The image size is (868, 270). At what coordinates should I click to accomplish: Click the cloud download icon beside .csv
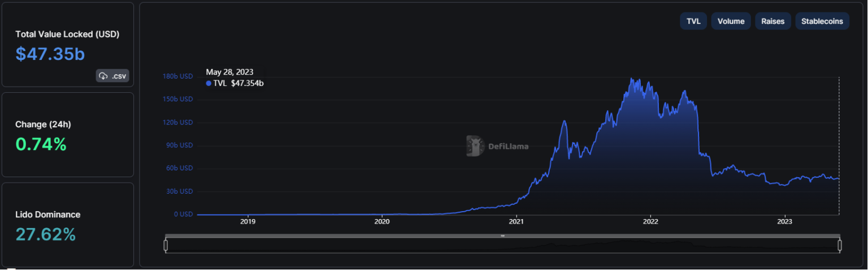(x=103, y=76)
